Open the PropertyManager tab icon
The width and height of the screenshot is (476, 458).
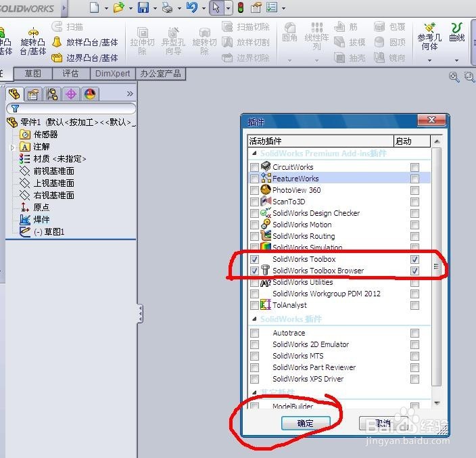33,94
